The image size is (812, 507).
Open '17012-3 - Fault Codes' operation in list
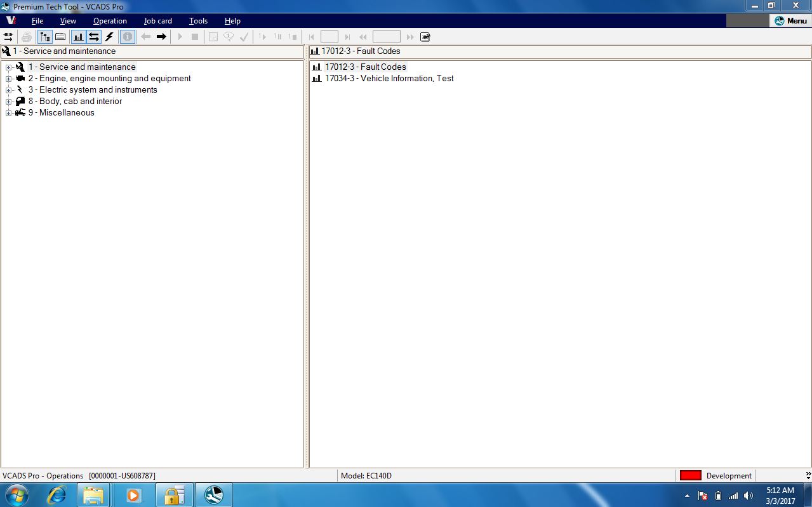[x=366, y=67]
